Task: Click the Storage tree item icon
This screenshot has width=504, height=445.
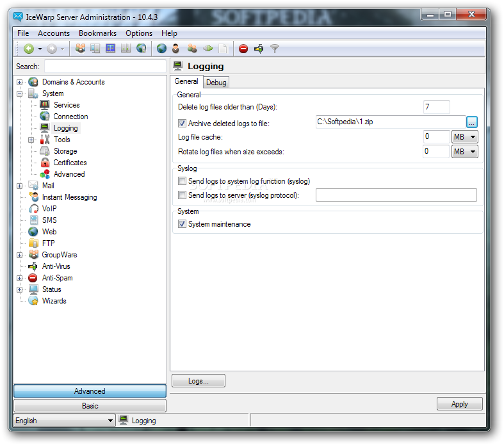Action: pos(45,151)
